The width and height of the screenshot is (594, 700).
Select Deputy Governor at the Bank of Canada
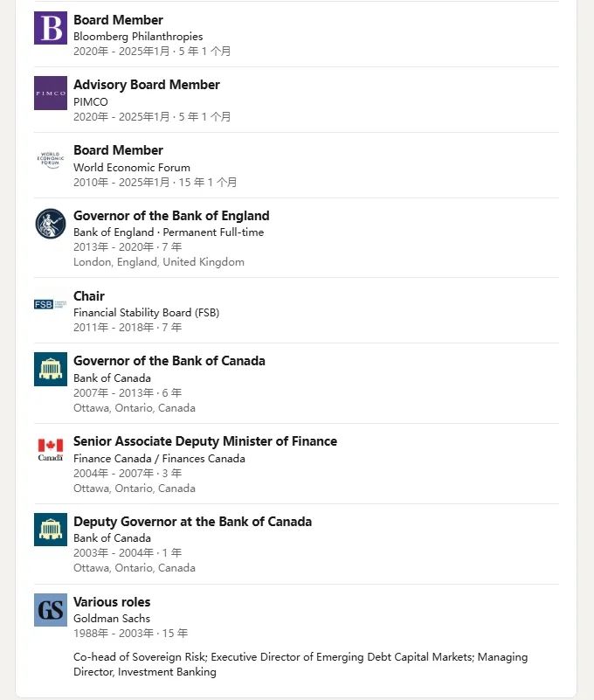click(x=192, y=522)
